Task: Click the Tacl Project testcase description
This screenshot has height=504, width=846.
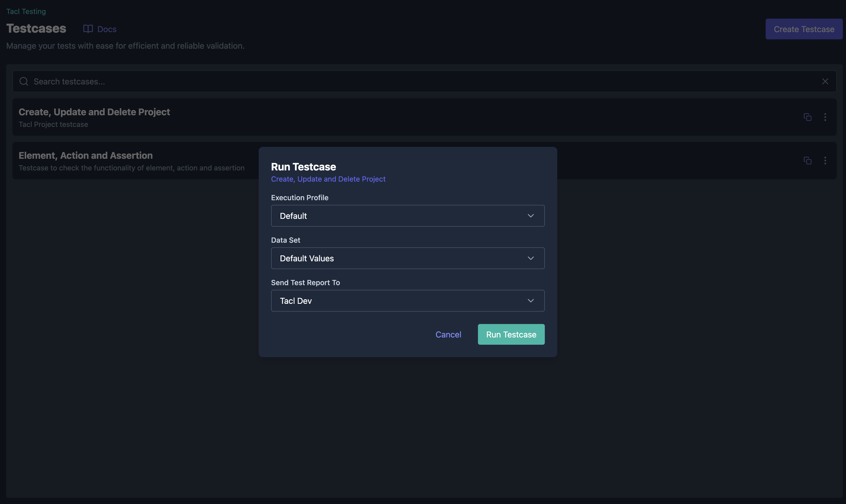Action: point(53,124)
